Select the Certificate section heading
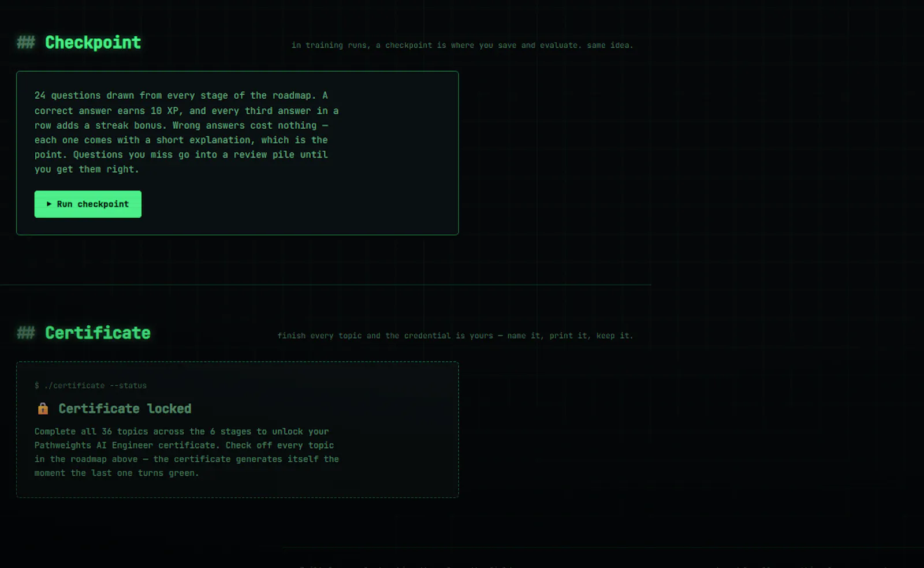 (x=98, y=333)
